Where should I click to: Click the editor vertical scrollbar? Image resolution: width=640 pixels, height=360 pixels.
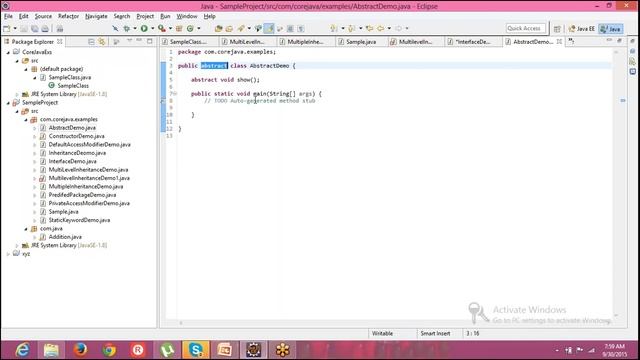tap(616, 184)
